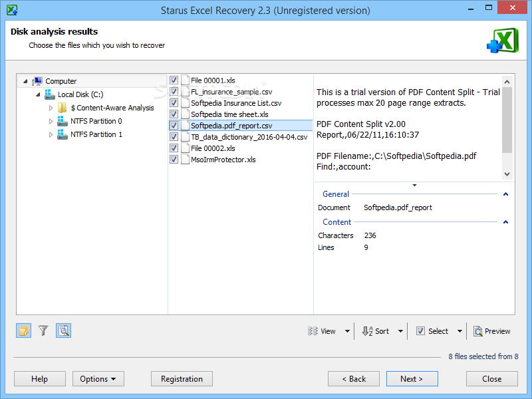Collapse the General section chevron
The image size is (532, 399).
point(505,194)
